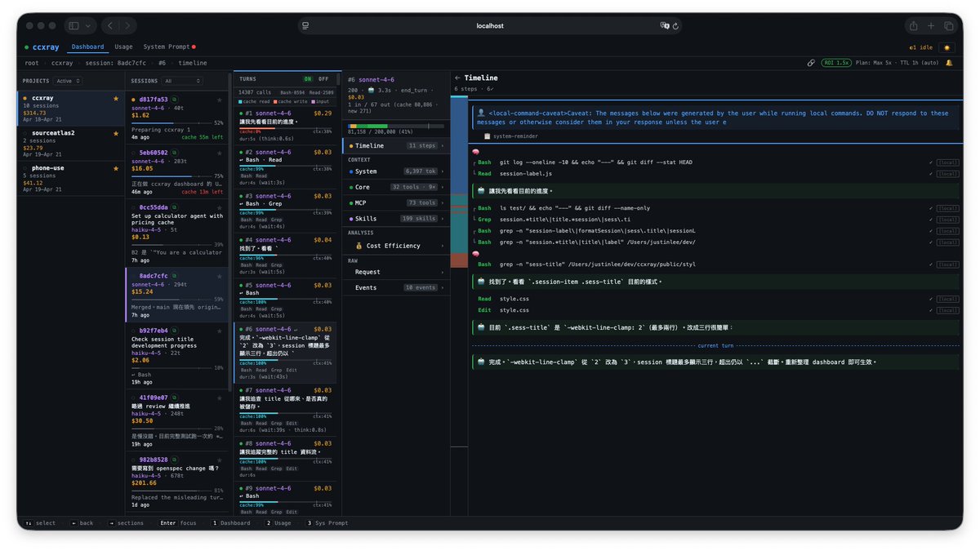Reload page with address bar refresh icon
Screen dimensions: 980x551
675,26
